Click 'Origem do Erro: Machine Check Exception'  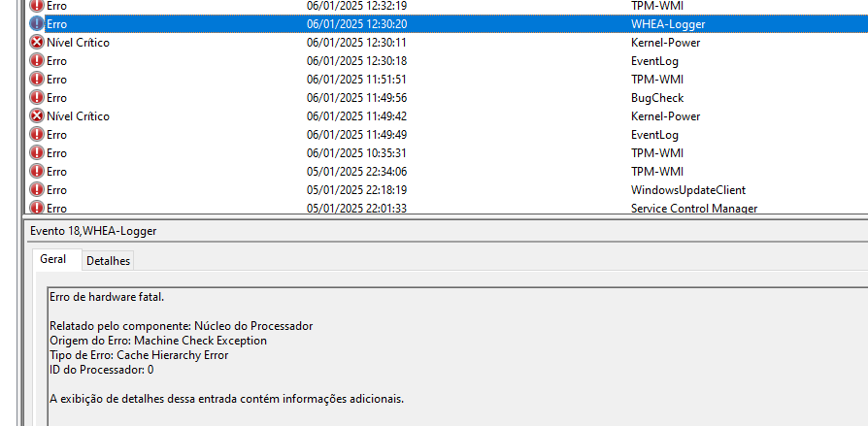[x=158, y=341]
